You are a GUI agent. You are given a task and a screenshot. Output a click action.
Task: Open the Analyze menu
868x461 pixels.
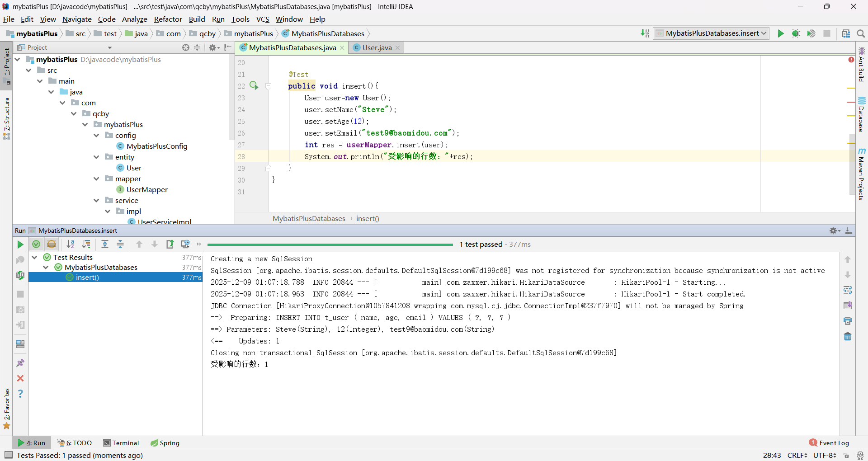click(x=135, y=19)
